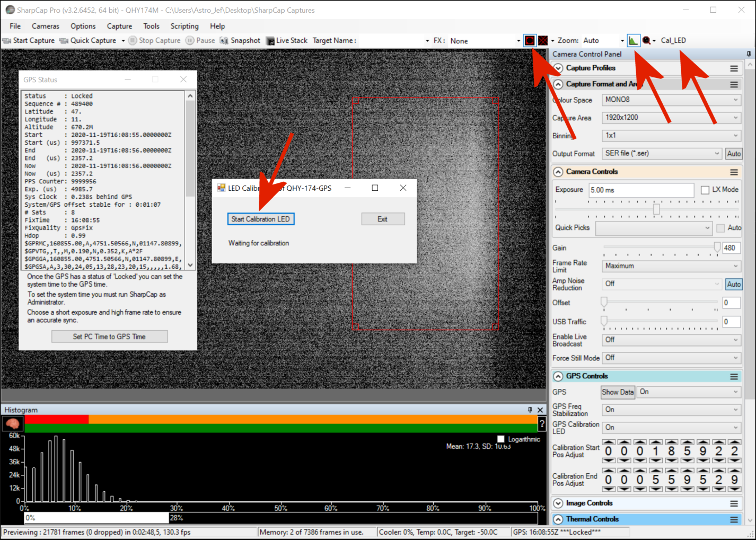Toggle Auto button next to Output Format
The height and width of the screenshot is (540, 756).
click(x=734, y=154)
